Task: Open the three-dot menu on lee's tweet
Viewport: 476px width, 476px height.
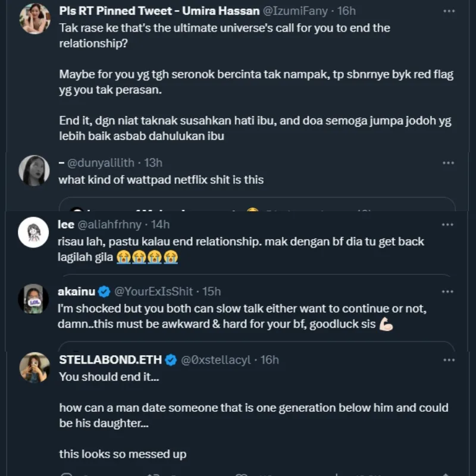Action: click(448, 224)
